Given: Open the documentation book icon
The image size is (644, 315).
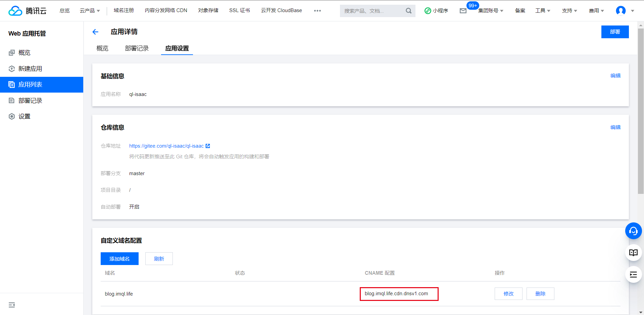Looking at the screenshot, I should point(633,253).
